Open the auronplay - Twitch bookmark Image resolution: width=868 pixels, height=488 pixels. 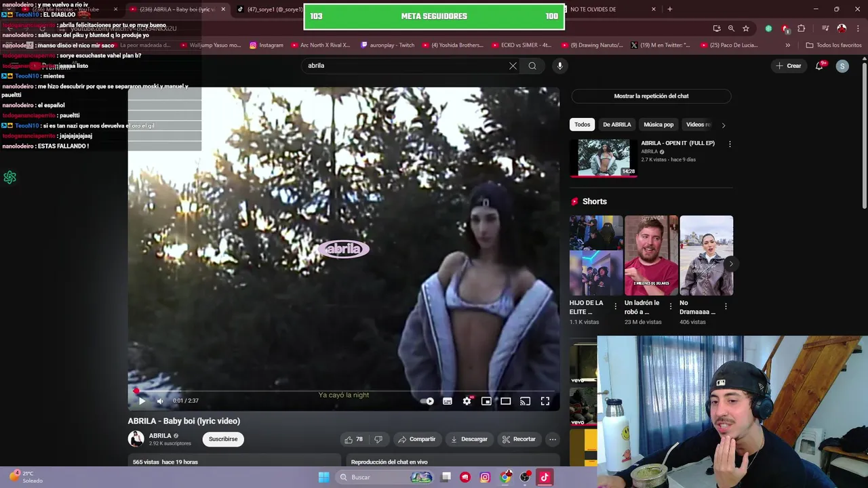pos(387,45)
